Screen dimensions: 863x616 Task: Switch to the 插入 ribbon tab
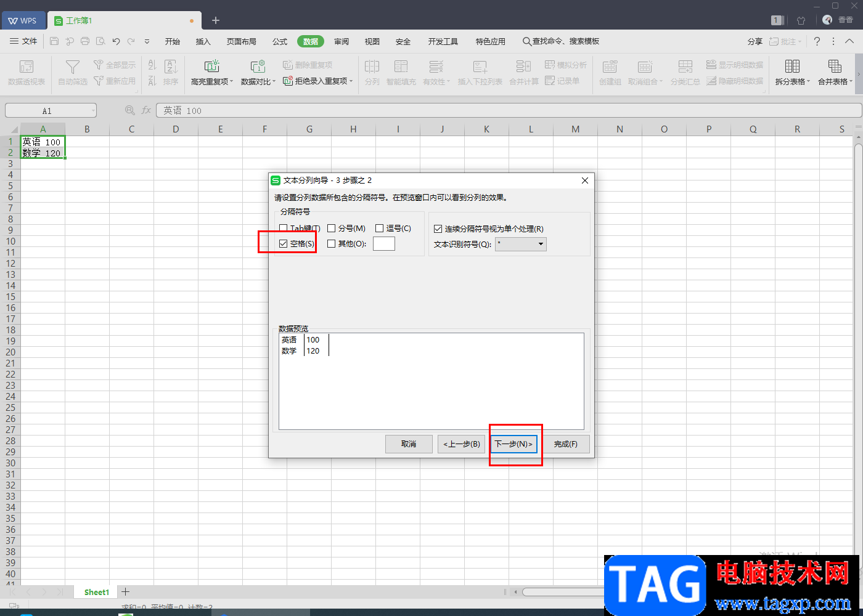click(x=203, y=41)
